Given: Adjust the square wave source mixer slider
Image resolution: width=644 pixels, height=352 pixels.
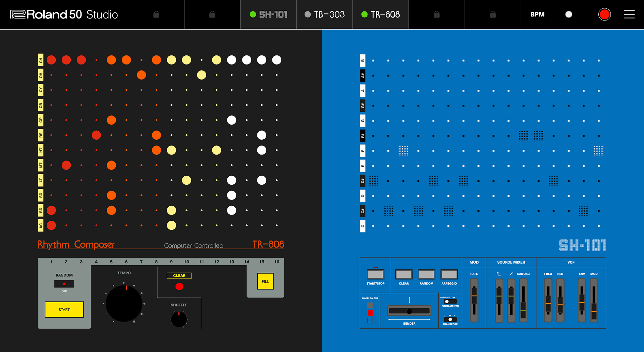Looking at the screenshot, I should (499, 300).
